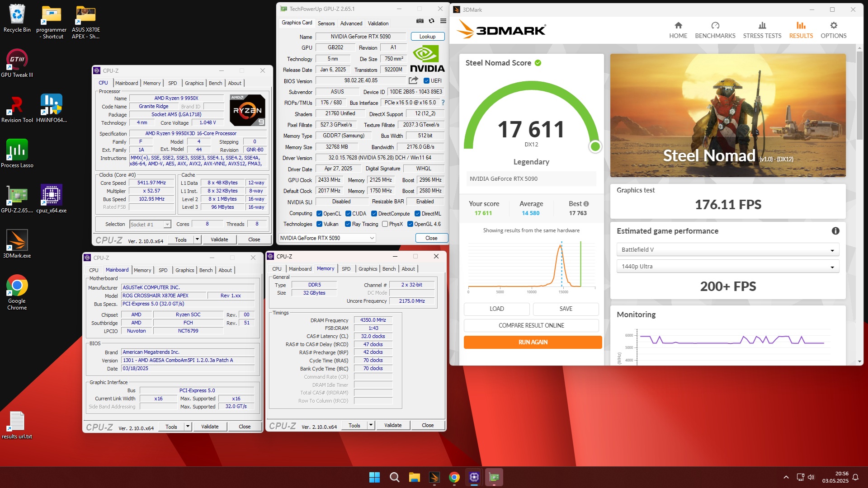The image size is (868, 488).
Task: Click Bus Interface question mark icon
Action: (x=443, y=103)
